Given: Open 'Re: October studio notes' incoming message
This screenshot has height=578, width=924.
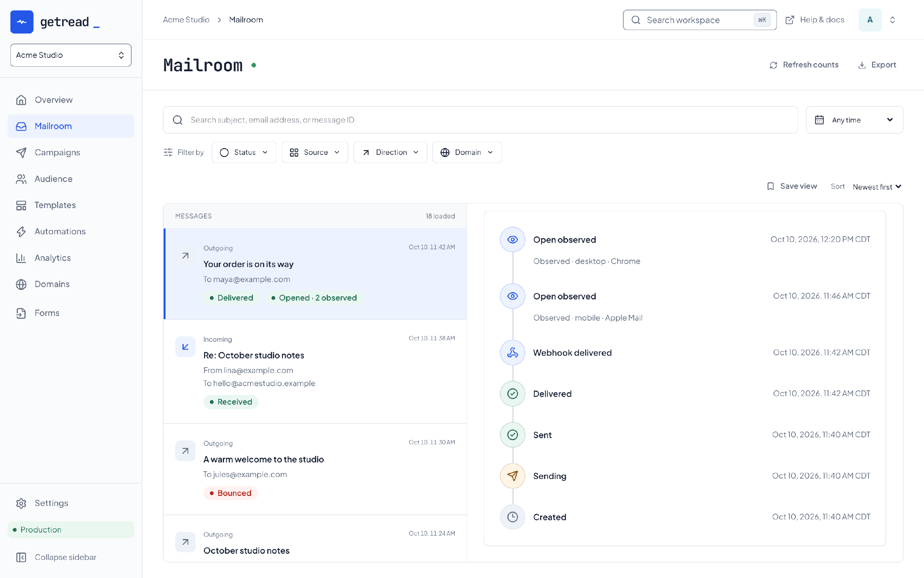Looking at the screenshot, I should (316, 372).
